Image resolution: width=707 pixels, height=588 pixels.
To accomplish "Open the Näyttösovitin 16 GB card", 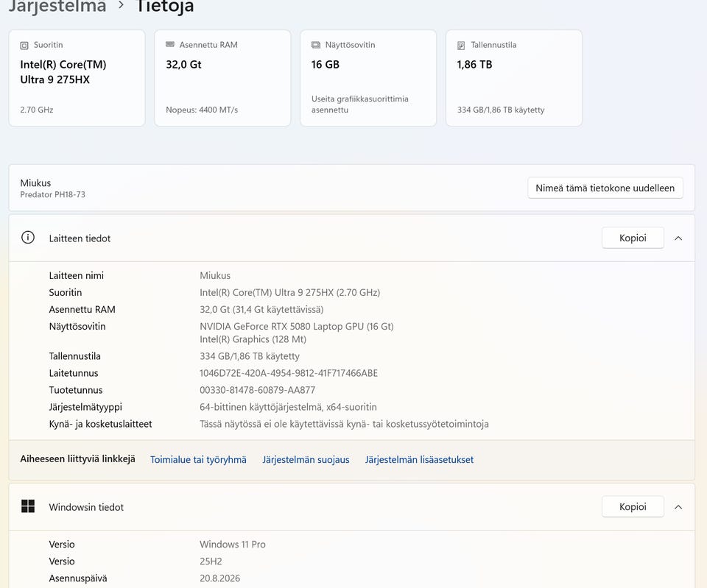I will click(x=368, y=78).
